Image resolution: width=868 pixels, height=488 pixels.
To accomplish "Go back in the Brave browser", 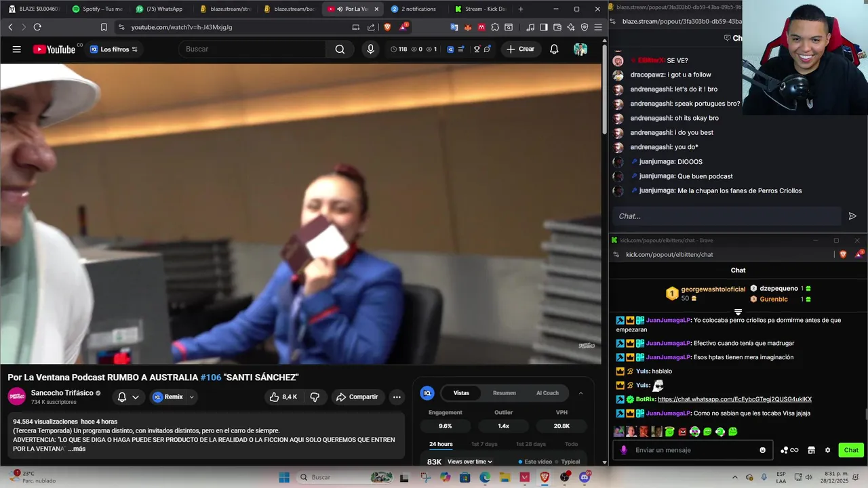I will (x=10, y=27).
